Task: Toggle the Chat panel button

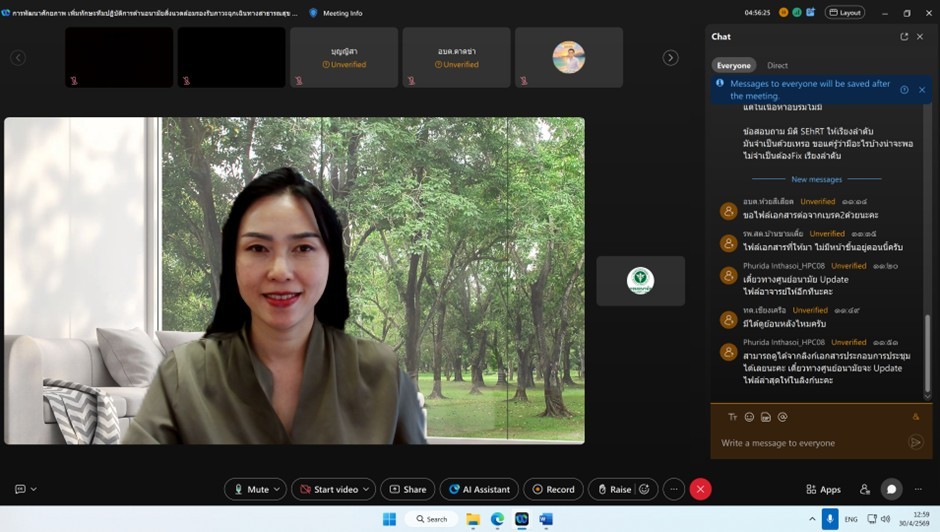Action: click(x=891, y=489)
